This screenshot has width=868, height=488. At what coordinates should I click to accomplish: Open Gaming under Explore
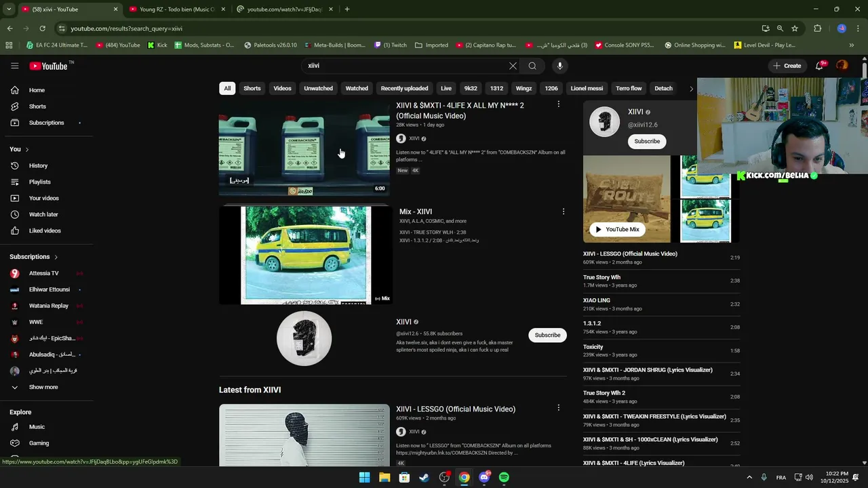[39, 443]
